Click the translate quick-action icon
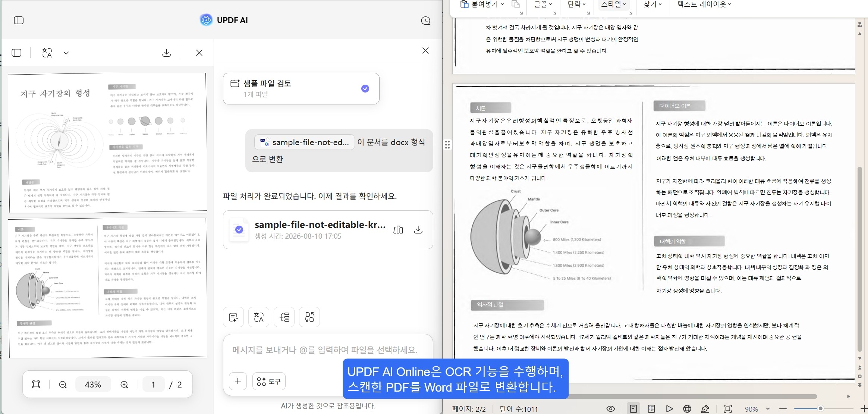The height and width of the screenshot is (414, 868). point(259,317)
